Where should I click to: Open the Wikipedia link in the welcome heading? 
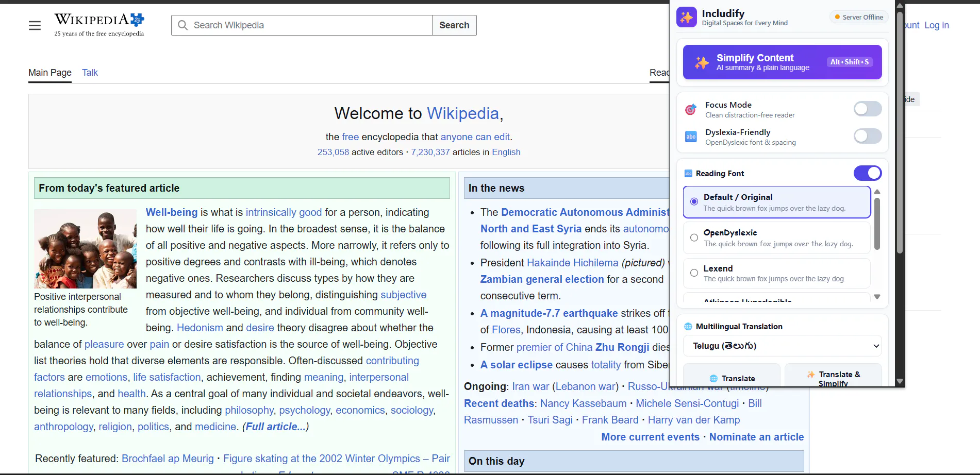(x=462, y=113)
